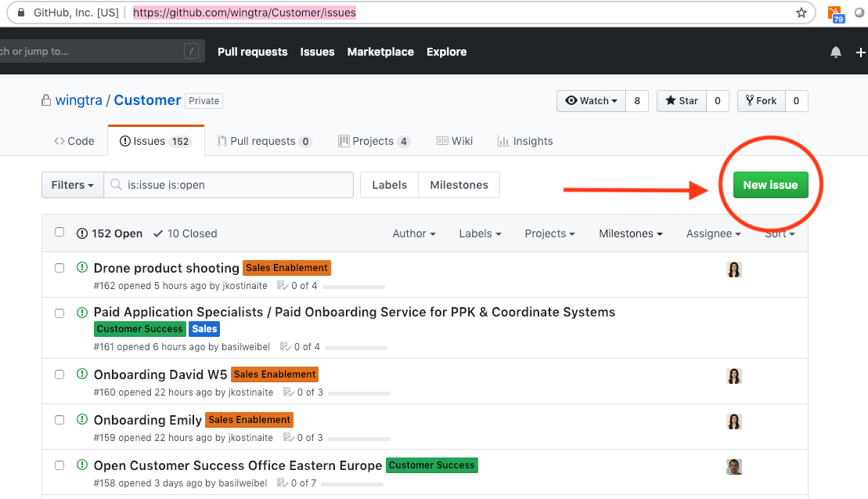Open the create new repository plus icon

860,52
